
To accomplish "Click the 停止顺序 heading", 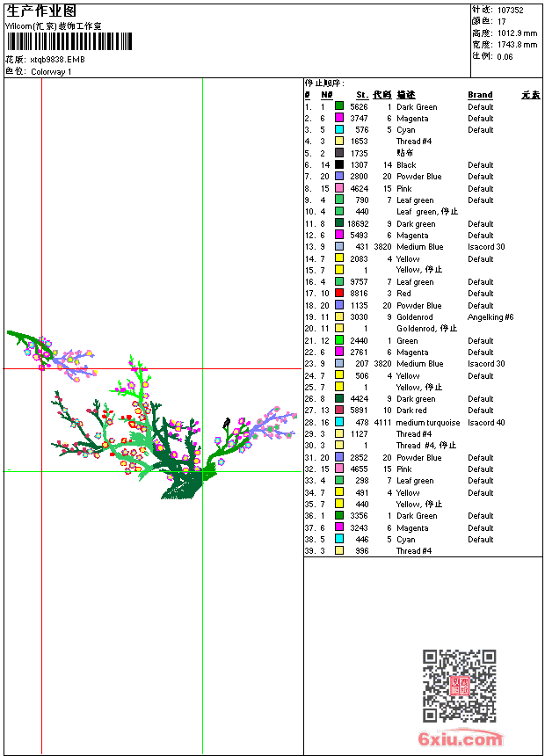I will (324, 84).
